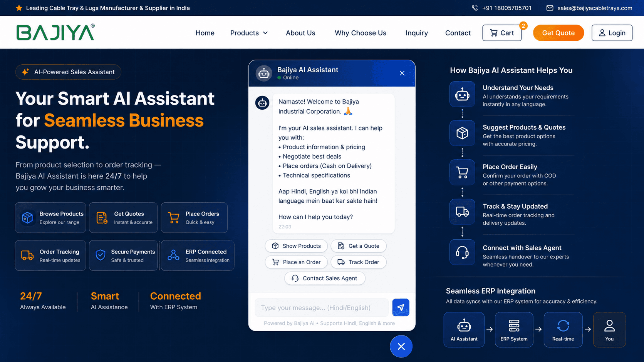Click the round blue chat close bubble
The width and height of the screenshot is (644, 362).
tap(401, 346)
